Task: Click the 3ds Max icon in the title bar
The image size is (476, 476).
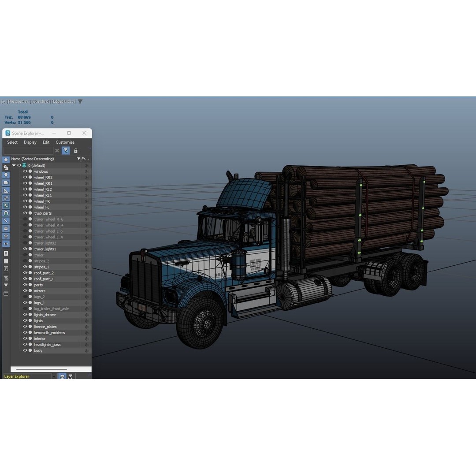Action: click(x=7, y=133)
